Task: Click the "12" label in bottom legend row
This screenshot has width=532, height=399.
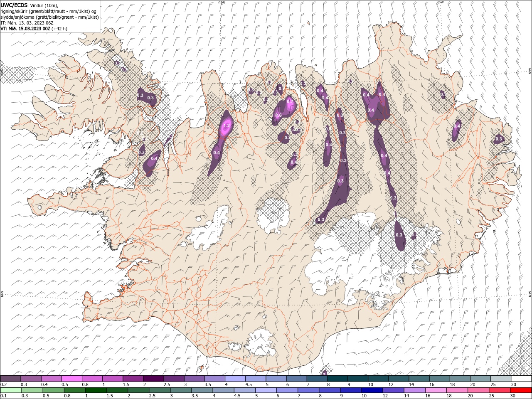Action: coord(384,396)
